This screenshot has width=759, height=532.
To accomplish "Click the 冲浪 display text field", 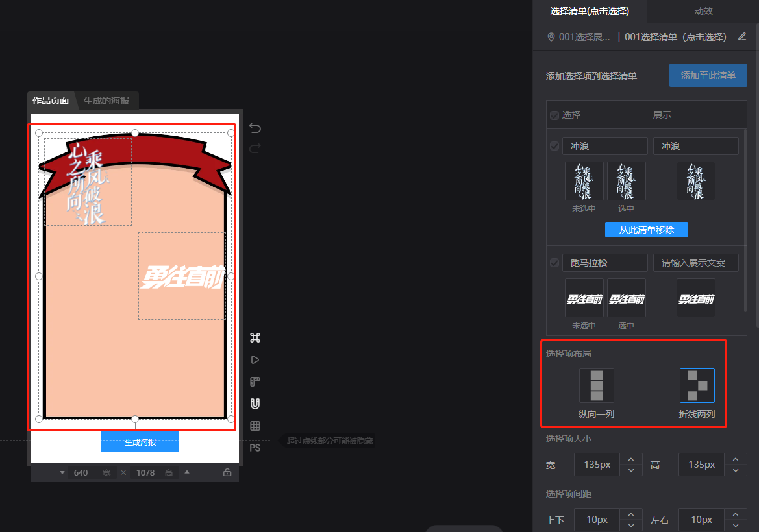I will (x=696, y=146).
